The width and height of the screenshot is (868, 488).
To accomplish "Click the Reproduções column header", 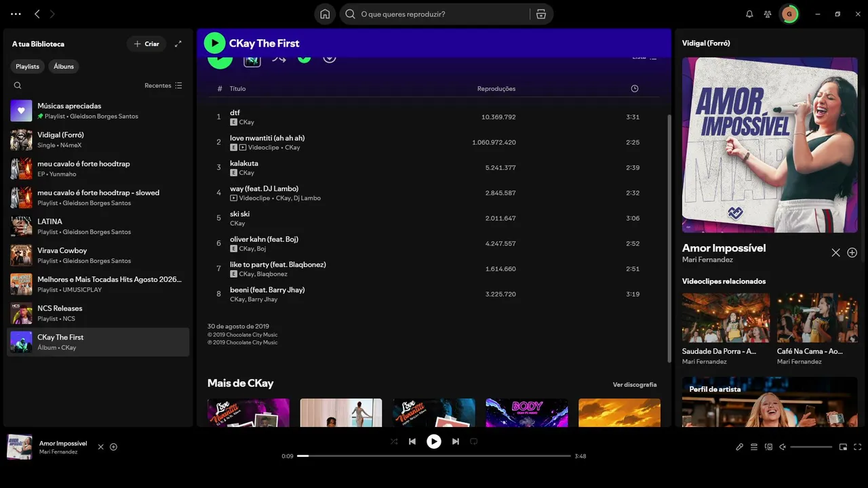I will [x=496, y=89].
